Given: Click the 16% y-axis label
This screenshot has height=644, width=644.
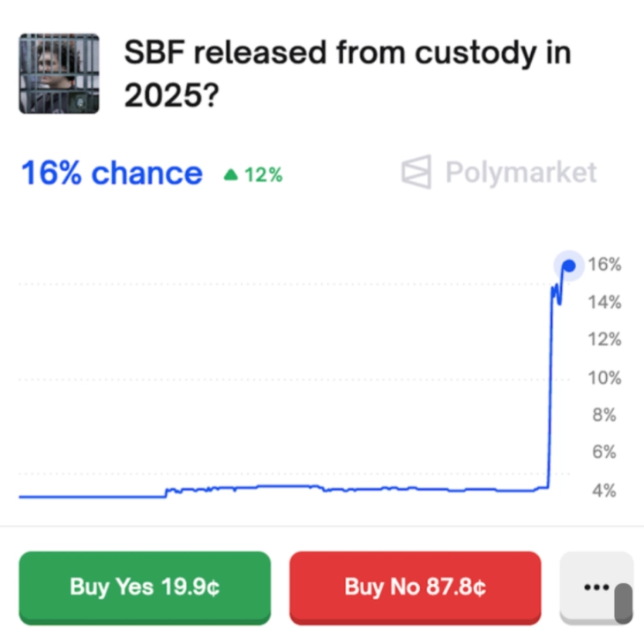Looking at the screenshot, I should coord(604,265).
